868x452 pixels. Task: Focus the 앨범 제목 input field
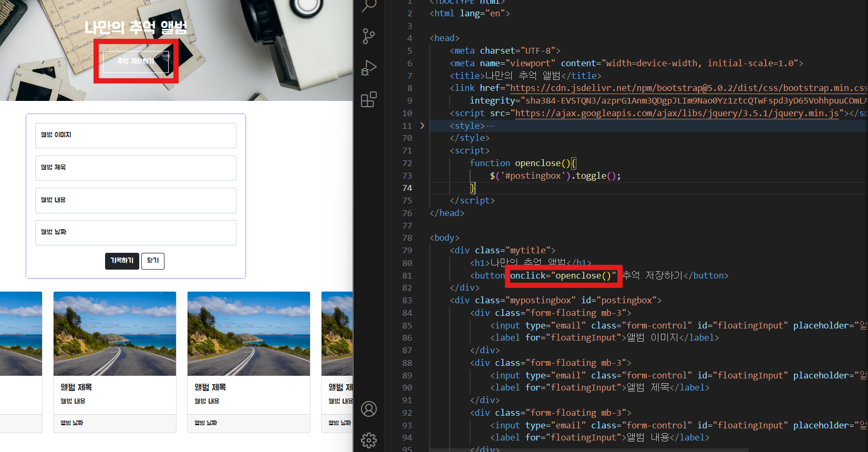(x=136, y=168)
